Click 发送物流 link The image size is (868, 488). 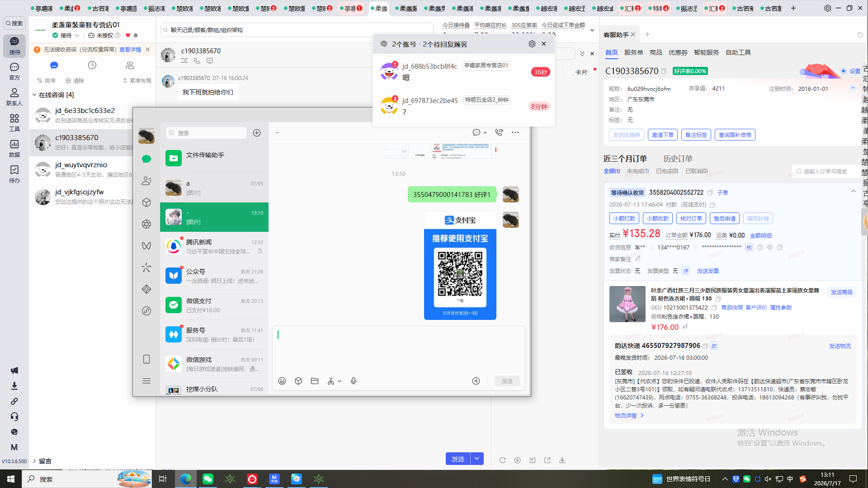tap(840, 346)
